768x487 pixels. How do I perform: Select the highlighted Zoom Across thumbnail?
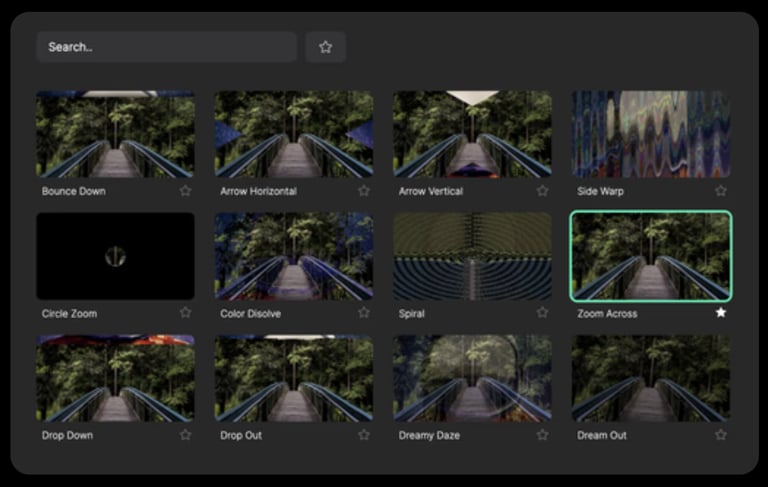[650, 256]
